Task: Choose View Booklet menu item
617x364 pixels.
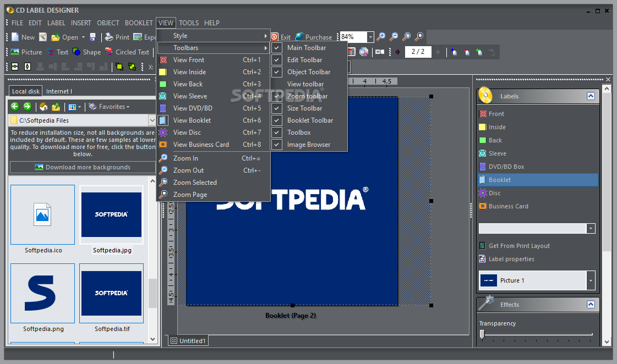Action: tap(214, 120)
